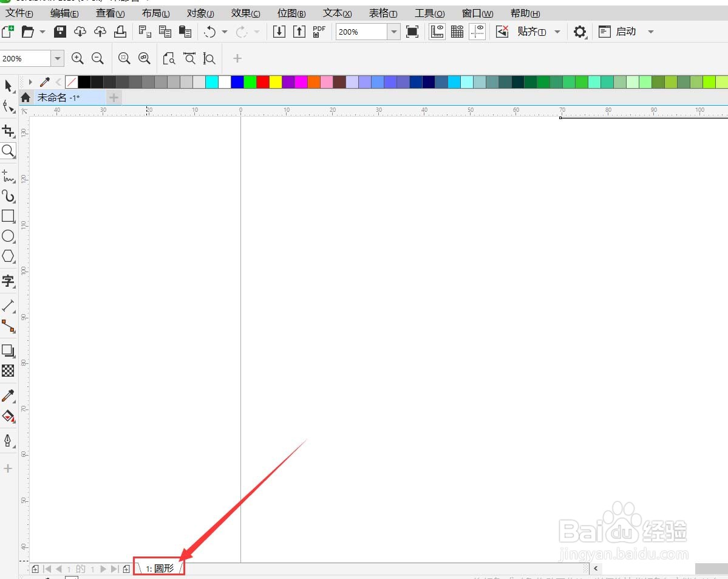This screenshot has width=728, height=579.
Task: Select the Polygon tool
Action: coord(9,256)
